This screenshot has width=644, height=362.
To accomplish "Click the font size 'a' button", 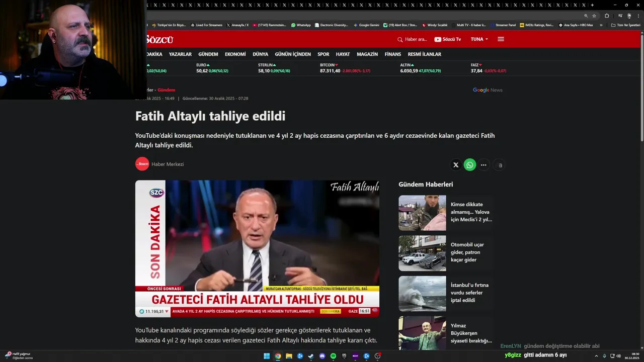I will [500, 165].
